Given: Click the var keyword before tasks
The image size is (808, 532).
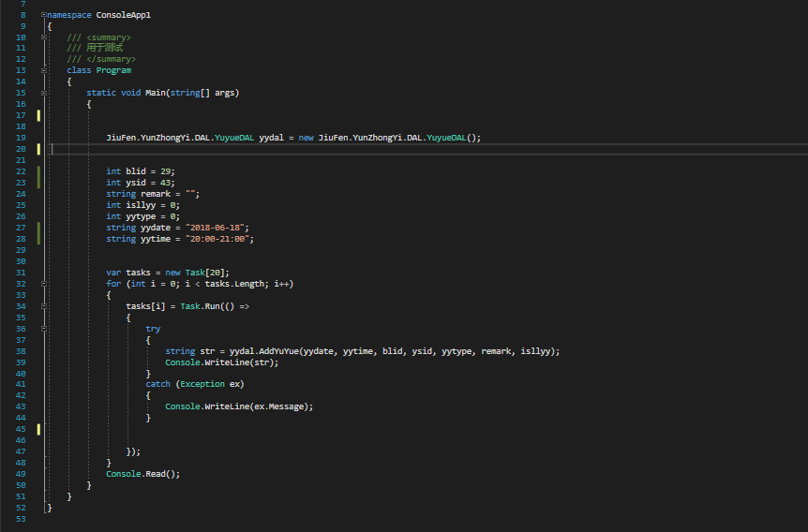Looking at the screenshot, I should [113, 273].
